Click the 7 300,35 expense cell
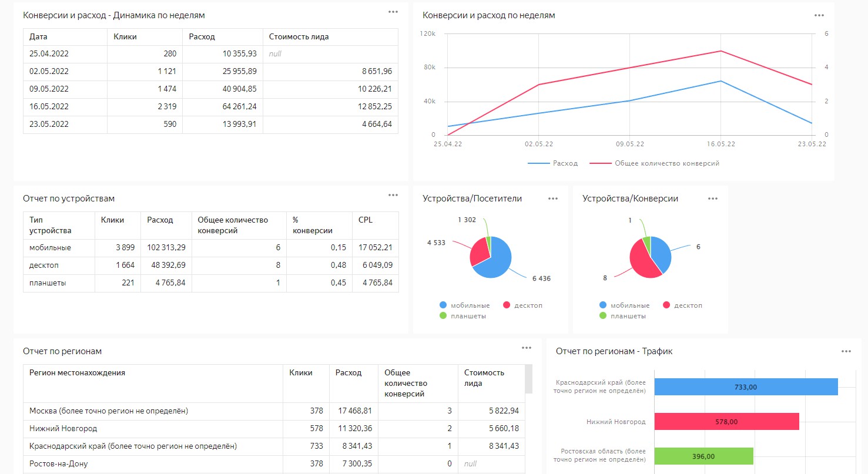This screenshot has width=868, height=474. tap(353, 464)
